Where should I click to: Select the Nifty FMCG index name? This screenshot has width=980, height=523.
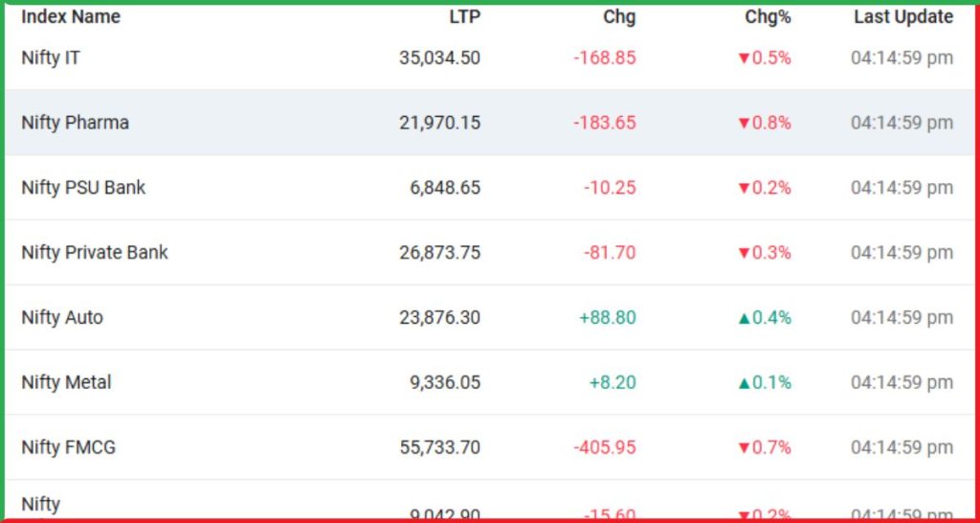(x=68, y=447)
